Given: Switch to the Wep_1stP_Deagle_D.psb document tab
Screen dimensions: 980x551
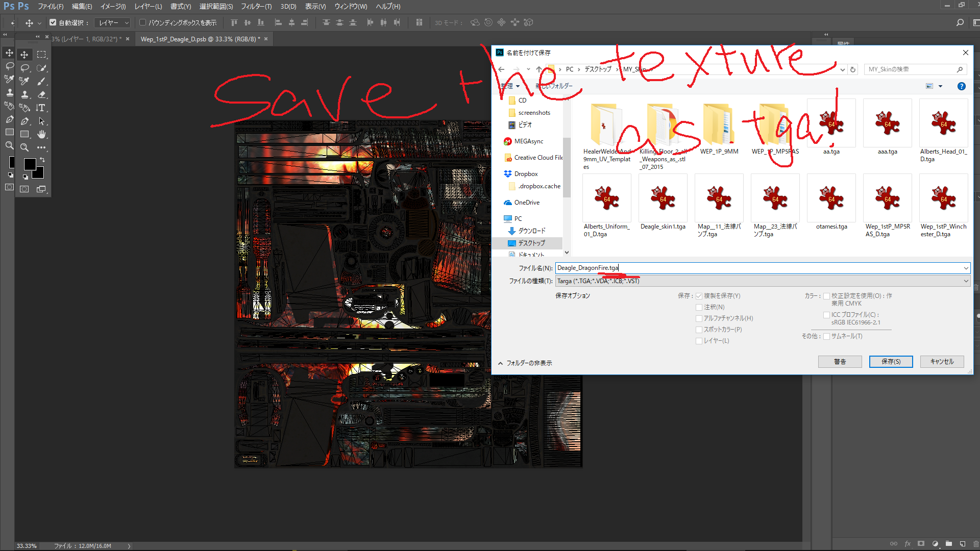Looking at the screenshot, I should click(200, 39).
